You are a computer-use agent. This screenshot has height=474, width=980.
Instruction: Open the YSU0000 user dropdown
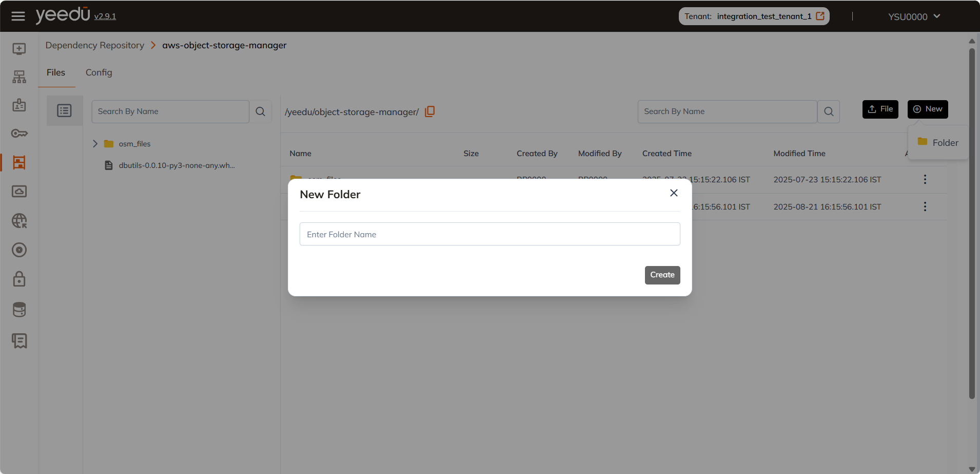[x=914, y=16]
